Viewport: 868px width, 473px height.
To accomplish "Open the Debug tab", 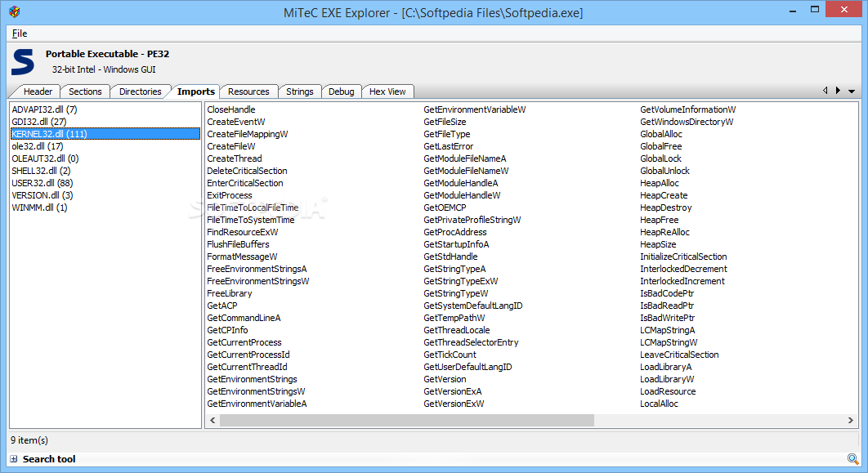I will click(341, 91).
